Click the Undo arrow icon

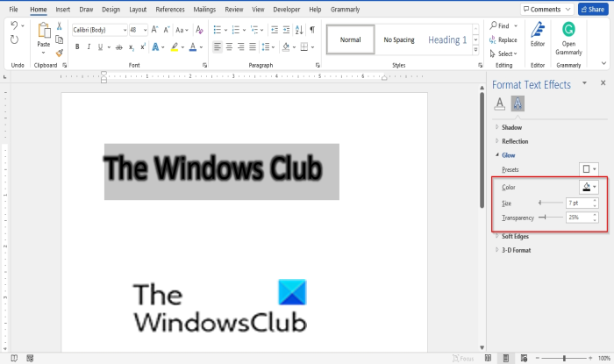point(14,25)
